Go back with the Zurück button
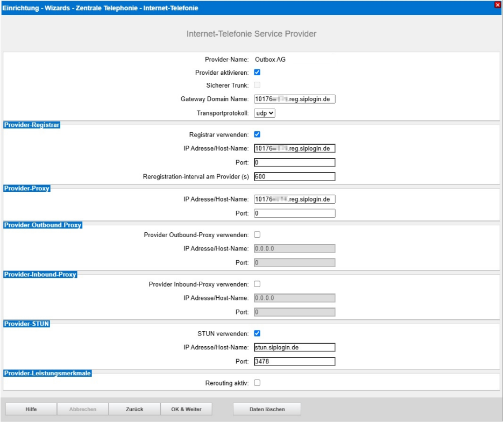 coord(134,409)
